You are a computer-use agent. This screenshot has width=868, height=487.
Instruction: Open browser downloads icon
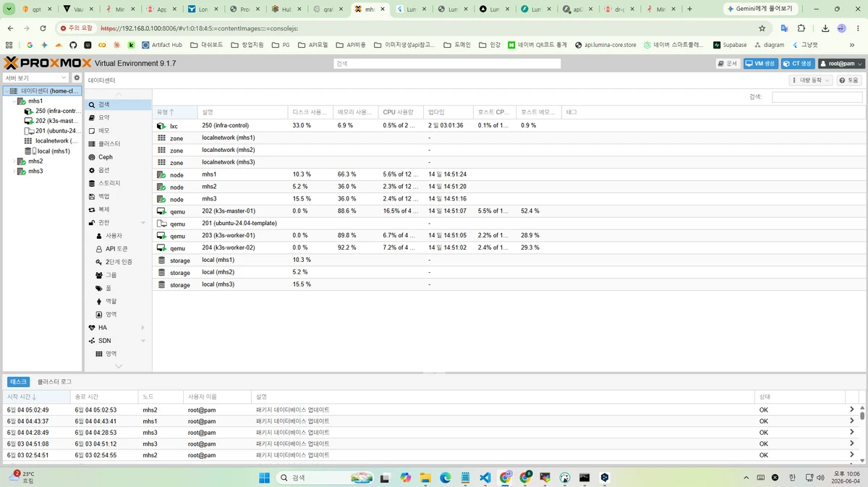[825, 28]
